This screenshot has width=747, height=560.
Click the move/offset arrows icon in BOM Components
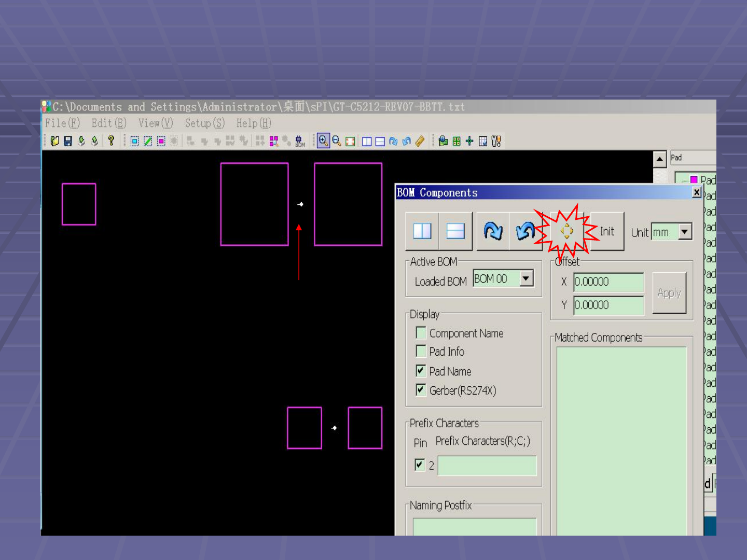(566, 231)
